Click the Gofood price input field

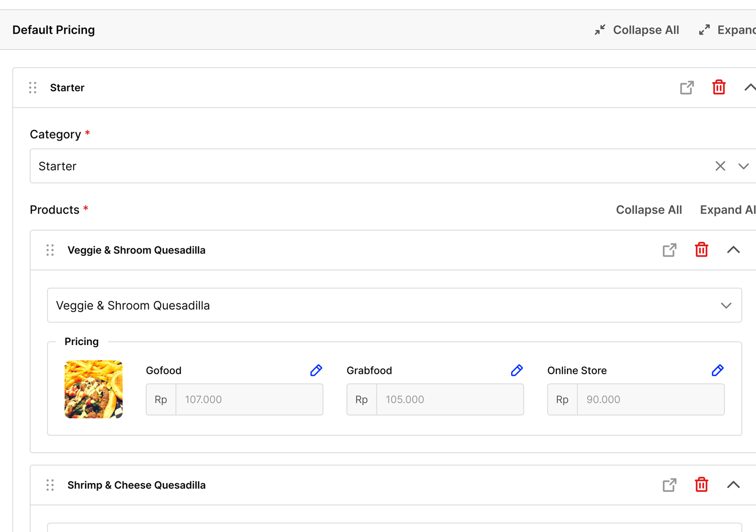tap(249, 400)
